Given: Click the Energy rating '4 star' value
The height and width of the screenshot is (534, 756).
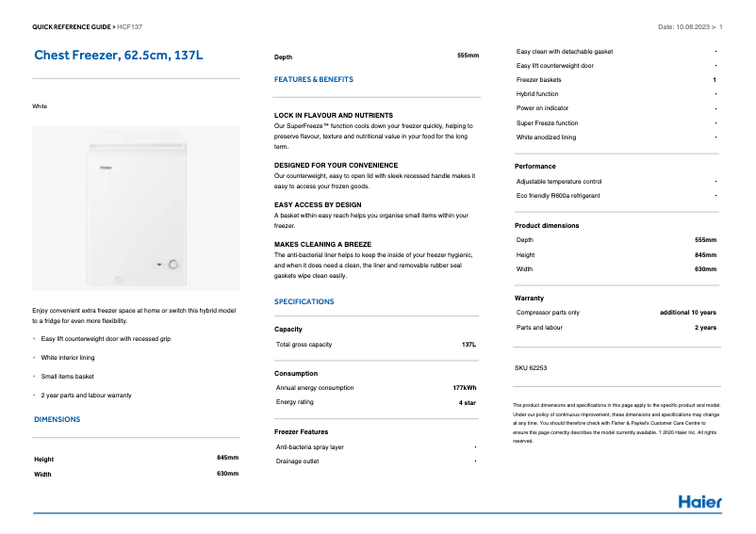Looking at the screenshot, I should click(x=467, y=402).
